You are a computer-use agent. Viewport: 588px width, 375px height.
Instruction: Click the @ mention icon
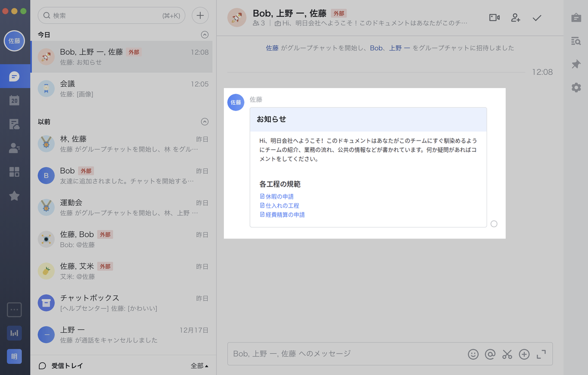490,354
